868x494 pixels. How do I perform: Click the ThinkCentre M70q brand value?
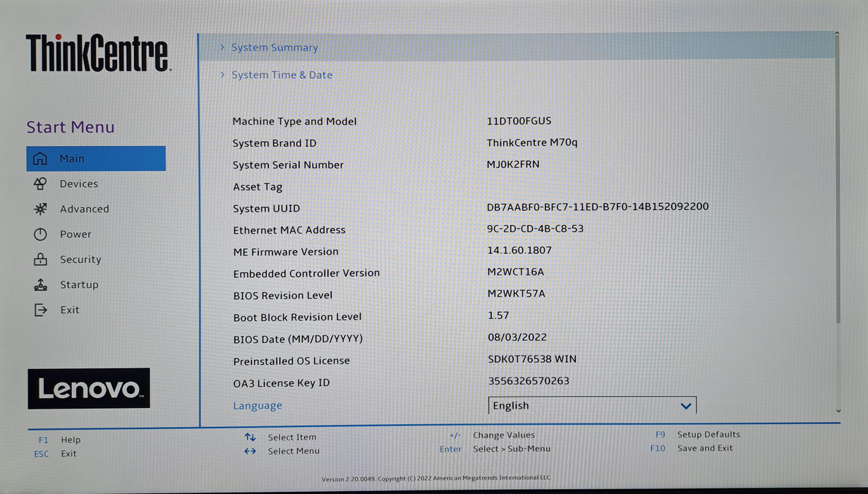click(x=532, y=143)
